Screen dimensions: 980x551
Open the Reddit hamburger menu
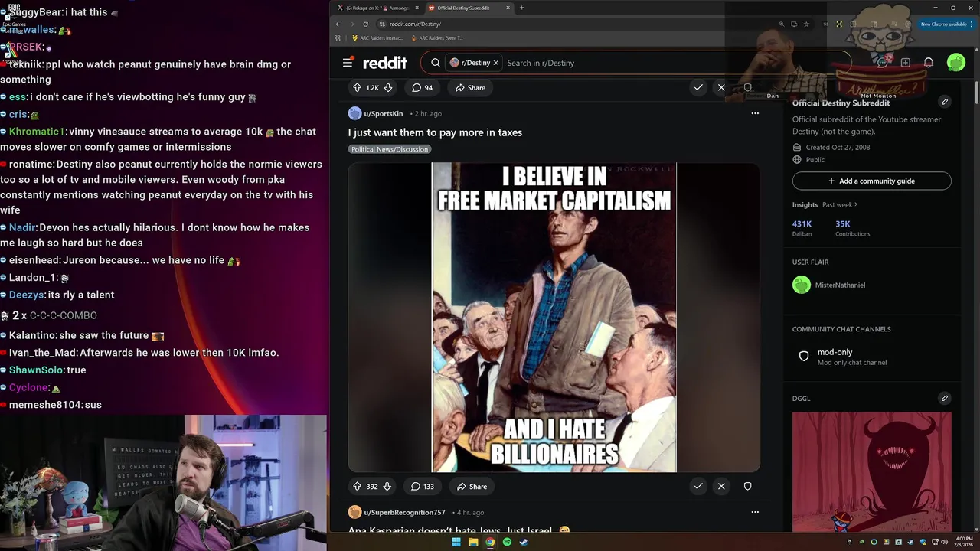pos(348,63)
